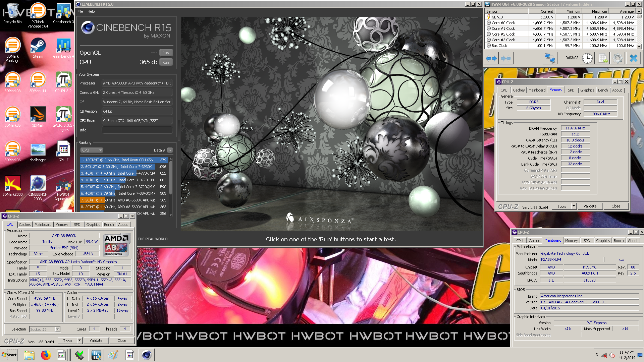This screenshot has width=644, height=362.
Task: Select the CINEBENCH 2003 desktop icon
Action: tap(38, 188)
